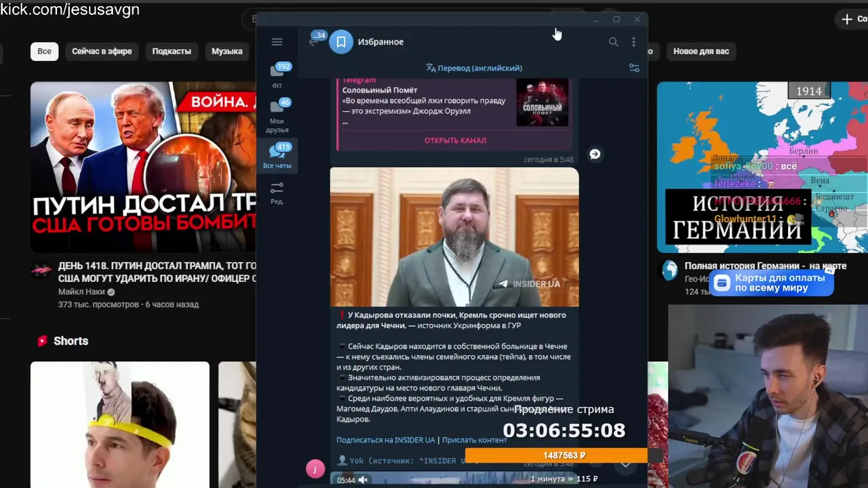This screenshot has width=868, height=488.
Task: Select the dct chat folder
Action: tap(277, 75)
